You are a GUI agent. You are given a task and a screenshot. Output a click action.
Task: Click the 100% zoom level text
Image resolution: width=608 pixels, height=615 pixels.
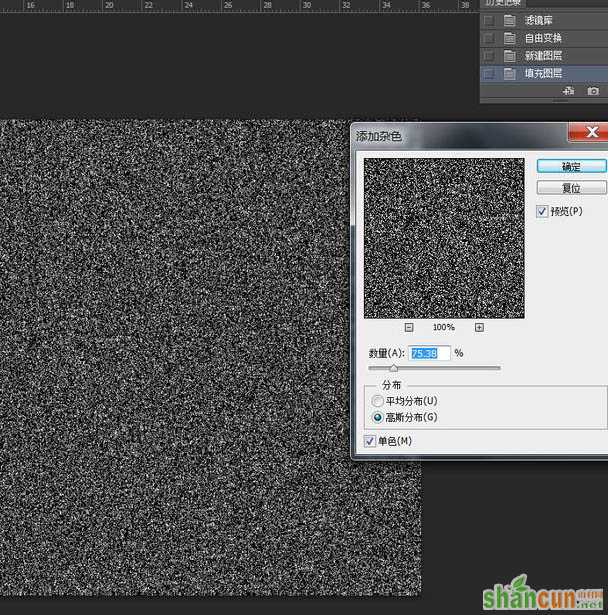pyautogui.click(x=444, y=327)
